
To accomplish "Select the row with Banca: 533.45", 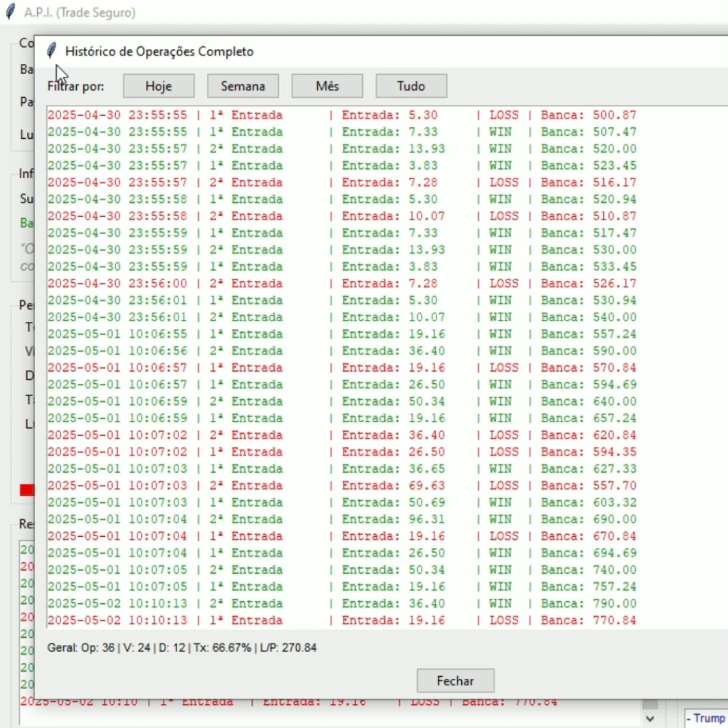I will coord(342,267).
